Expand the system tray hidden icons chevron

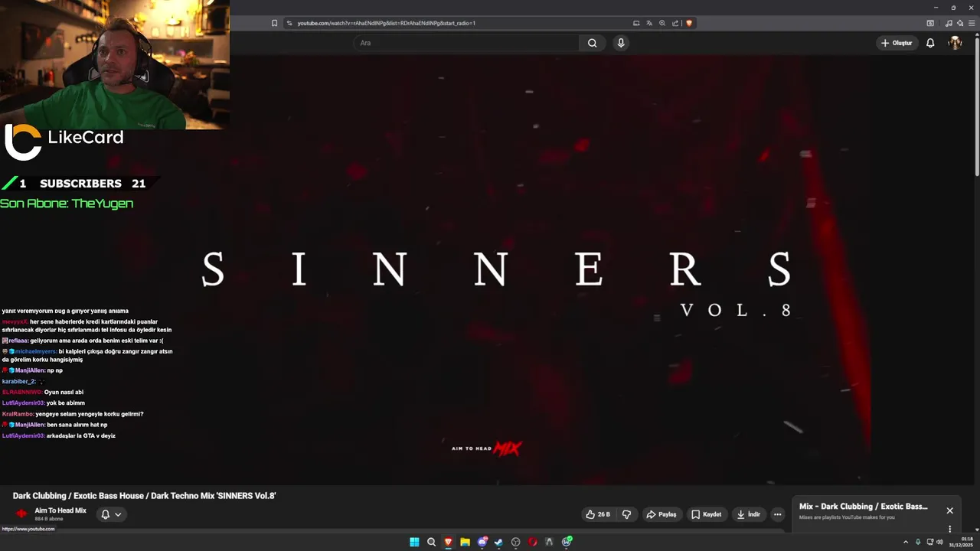906,542
